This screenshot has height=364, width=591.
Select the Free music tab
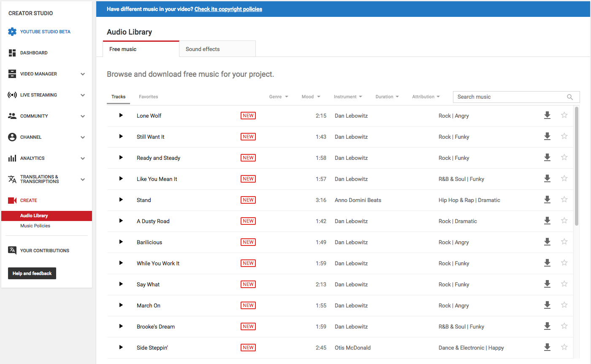pos(141,49)
